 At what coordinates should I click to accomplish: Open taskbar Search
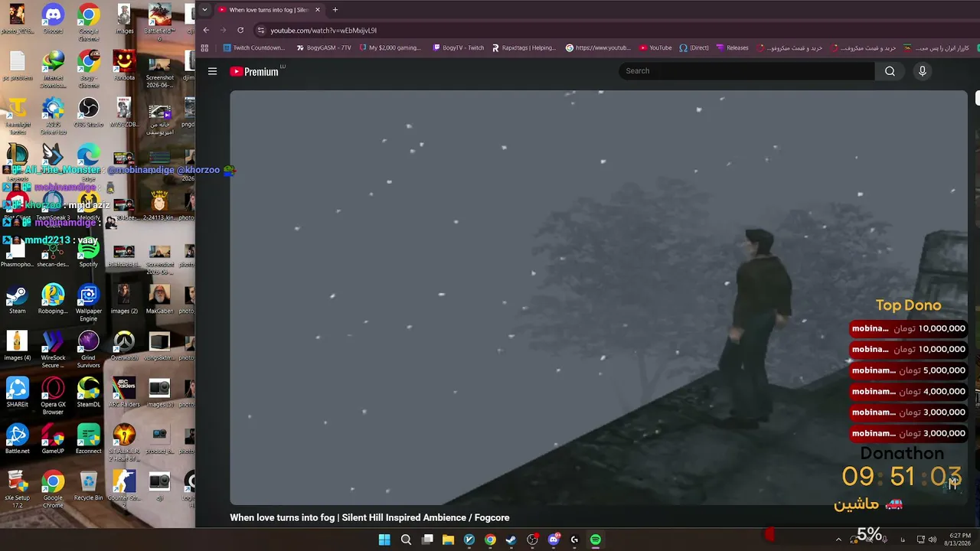click(x=406, y=540)
